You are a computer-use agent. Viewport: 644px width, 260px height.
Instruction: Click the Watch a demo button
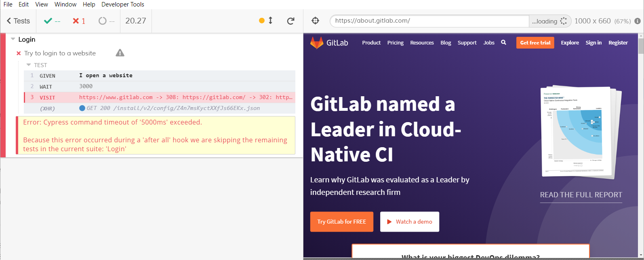tap(410, 222)
